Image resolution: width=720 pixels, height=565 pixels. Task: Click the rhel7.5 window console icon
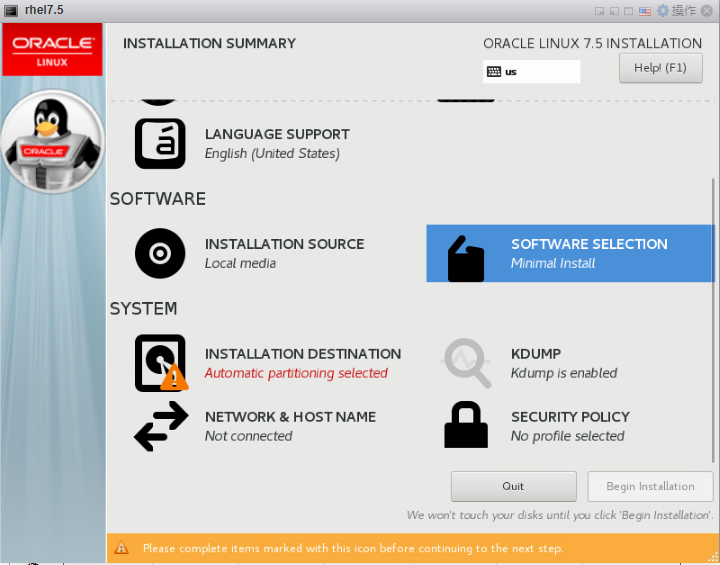click(x=11, y=11)
